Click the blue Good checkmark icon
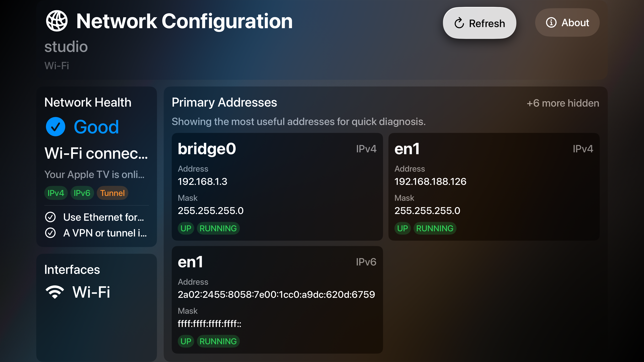This screenshot has height=362, width=644. point(56,127)
